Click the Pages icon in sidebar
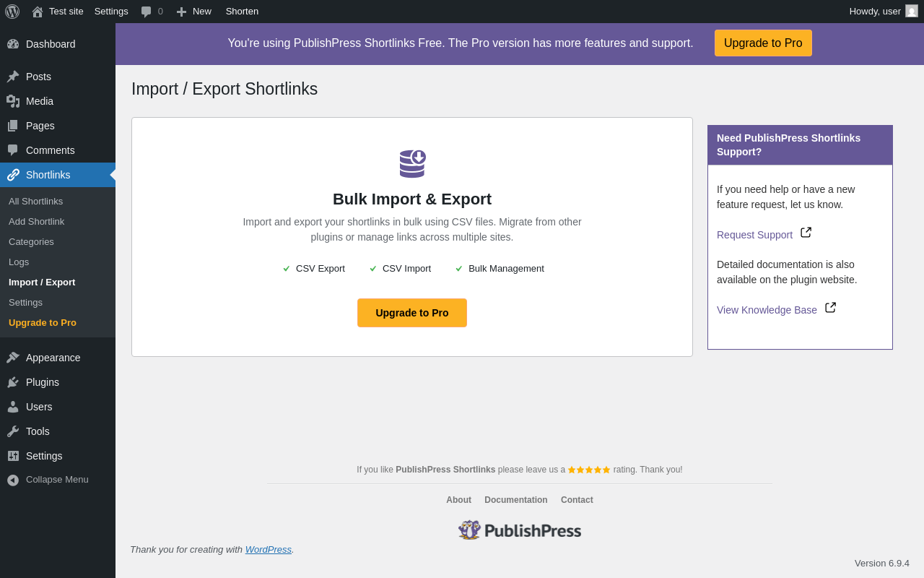The width and height of the screenshot is (924, 578). (x=13, y=126)
